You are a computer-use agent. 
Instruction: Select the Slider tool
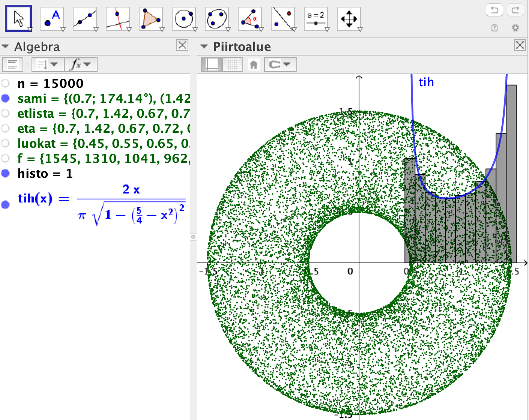316,18
